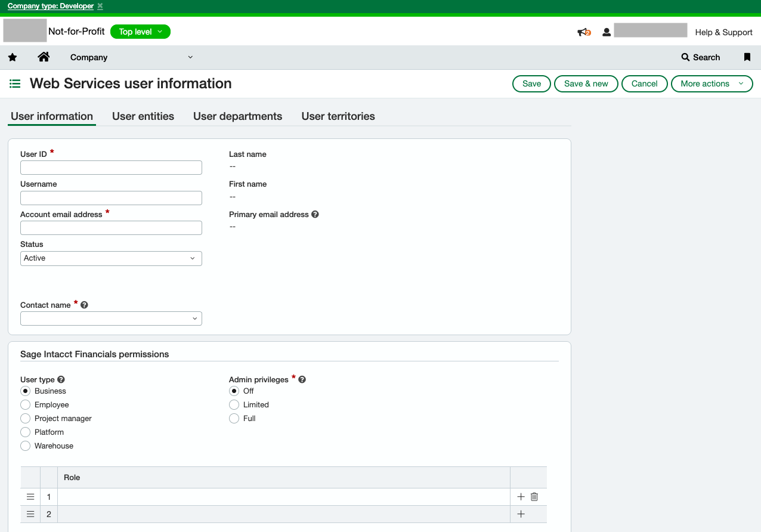761x532 pixels.
Task: Click drag handle for role row 1
Action: (30, 497)
